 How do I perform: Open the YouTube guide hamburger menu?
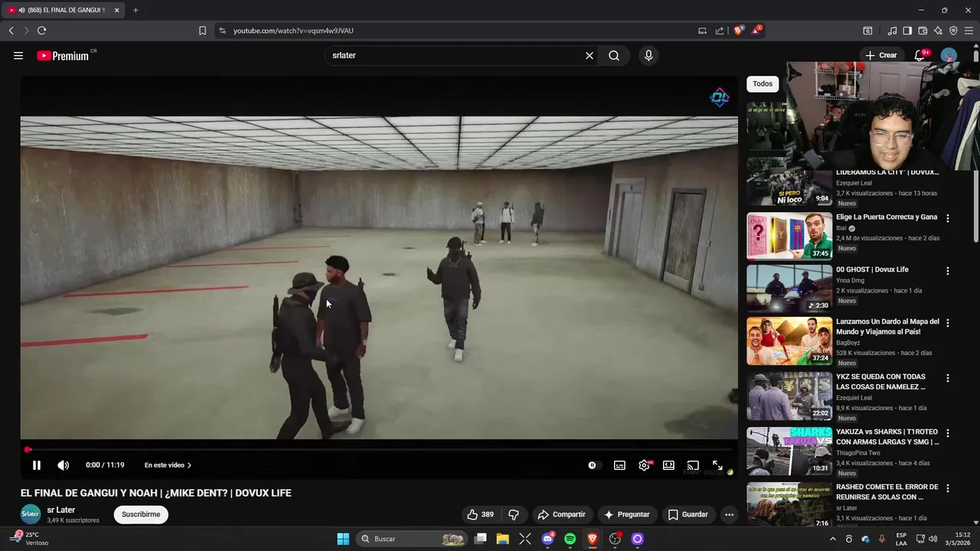tap(18, 55)
